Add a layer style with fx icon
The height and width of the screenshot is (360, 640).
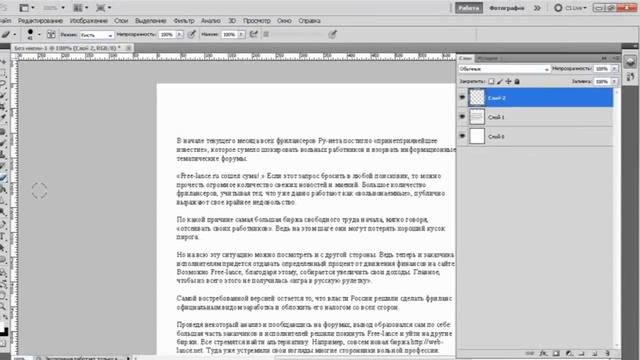point(543,353)
